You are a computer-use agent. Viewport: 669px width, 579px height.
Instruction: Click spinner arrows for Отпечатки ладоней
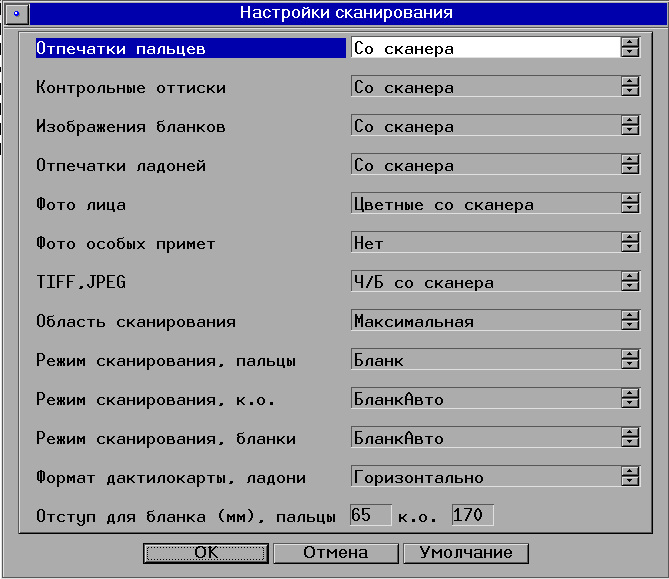click(630, 164)
